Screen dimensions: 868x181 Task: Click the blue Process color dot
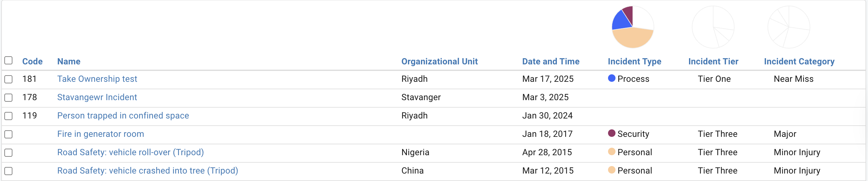tap(611, 78)
